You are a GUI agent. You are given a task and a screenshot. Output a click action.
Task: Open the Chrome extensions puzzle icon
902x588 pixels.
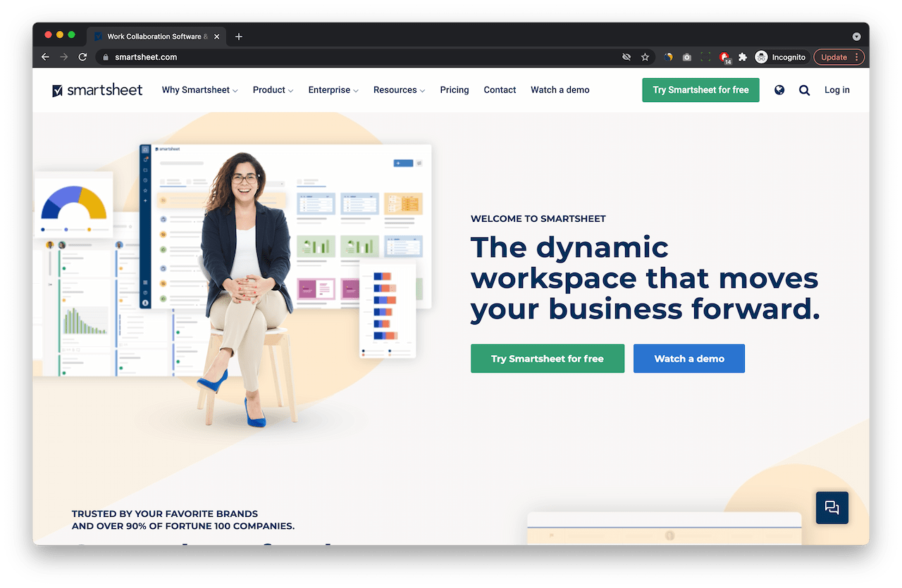coord(742,57)
